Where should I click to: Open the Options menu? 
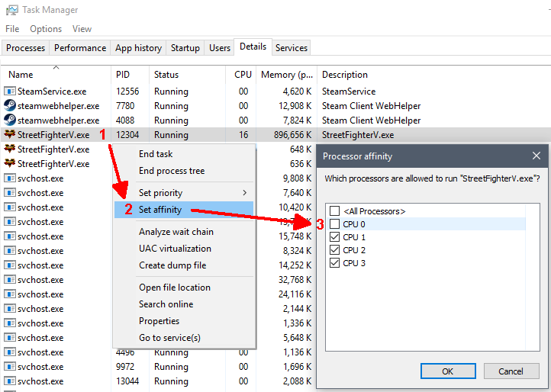[x=46, y=29]
